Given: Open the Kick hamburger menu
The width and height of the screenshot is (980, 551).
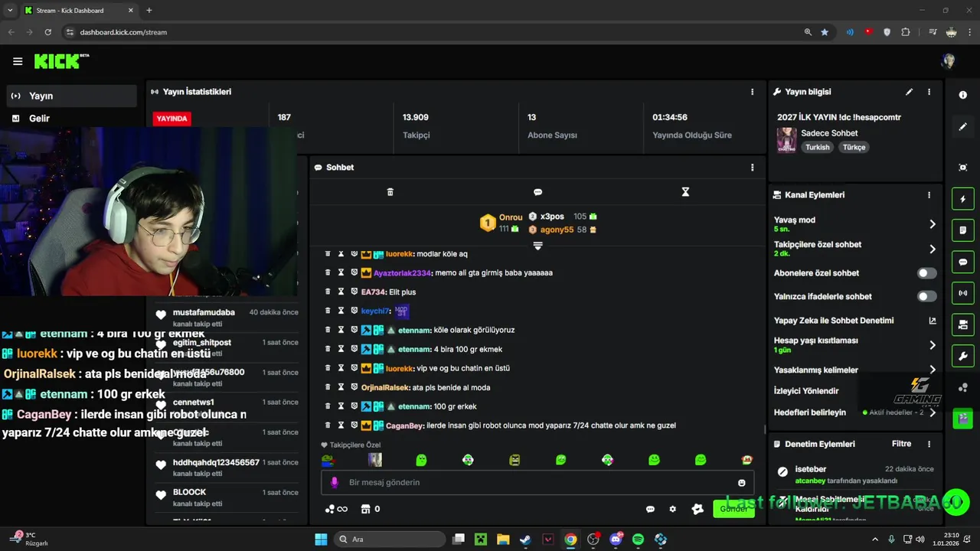Looking at the screenshot, I should pyautogui.click(x=18, y=61).
